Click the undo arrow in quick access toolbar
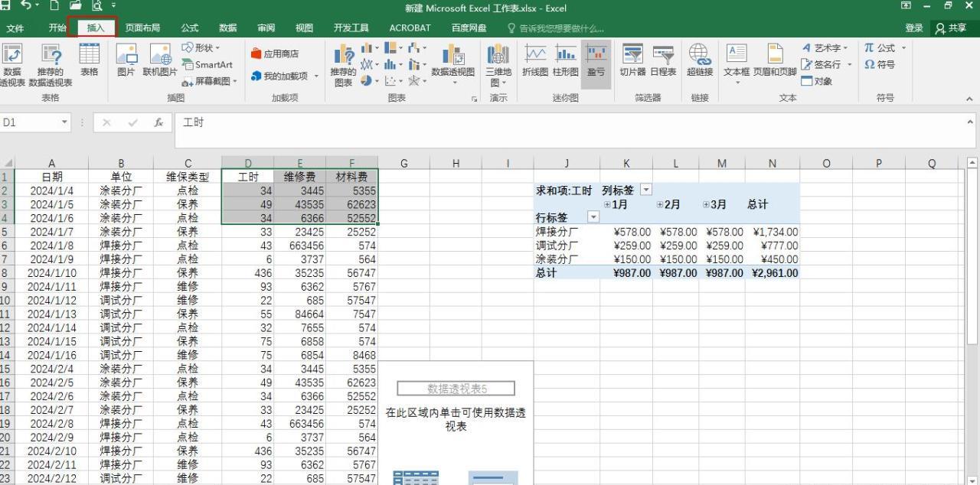The image size is (980, 485). coord(28,7)
